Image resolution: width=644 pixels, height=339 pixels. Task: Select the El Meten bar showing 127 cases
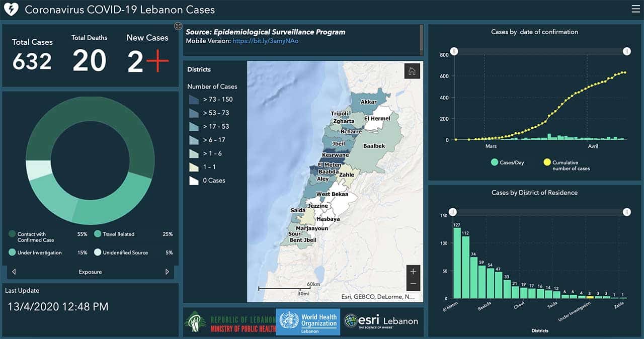457,263
